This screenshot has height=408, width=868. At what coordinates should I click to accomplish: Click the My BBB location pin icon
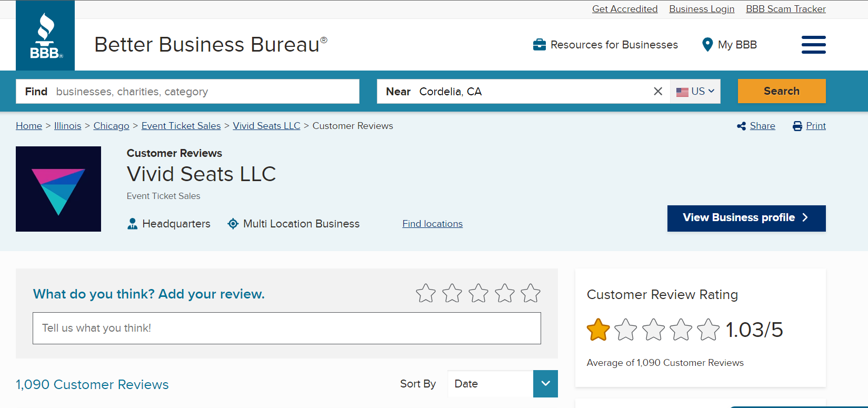coord(707,45)
